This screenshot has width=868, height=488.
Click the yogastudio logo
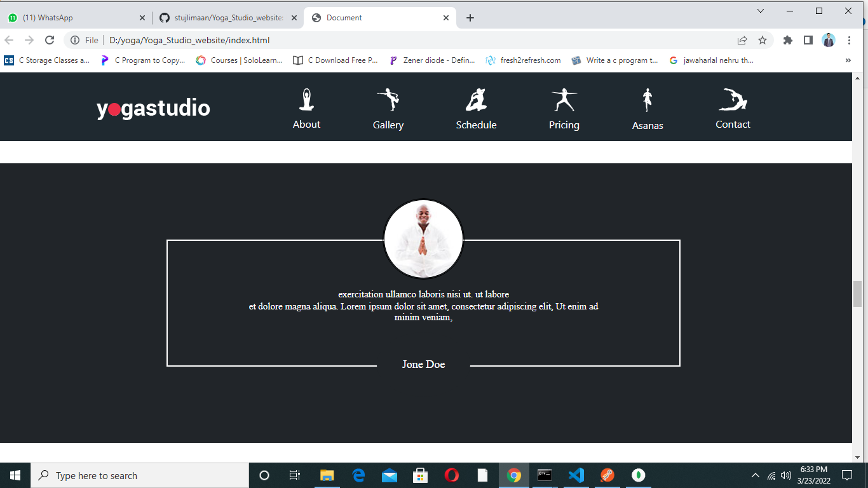point(153,108)
